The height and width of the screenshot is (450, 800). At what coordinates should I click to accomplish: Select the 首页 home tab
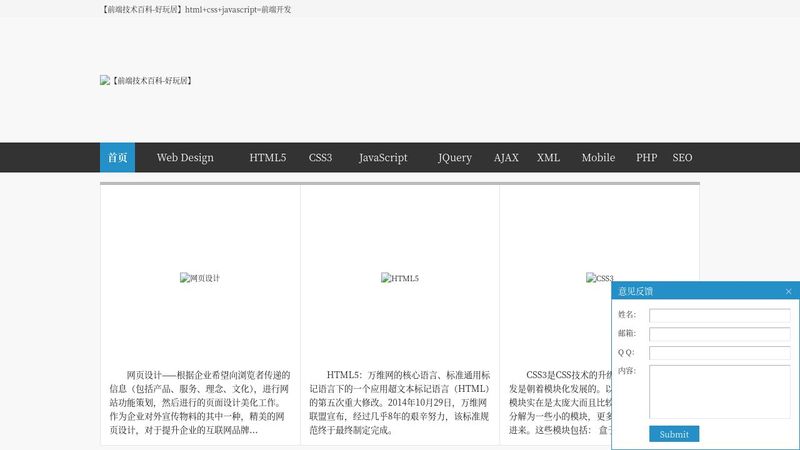117,158
